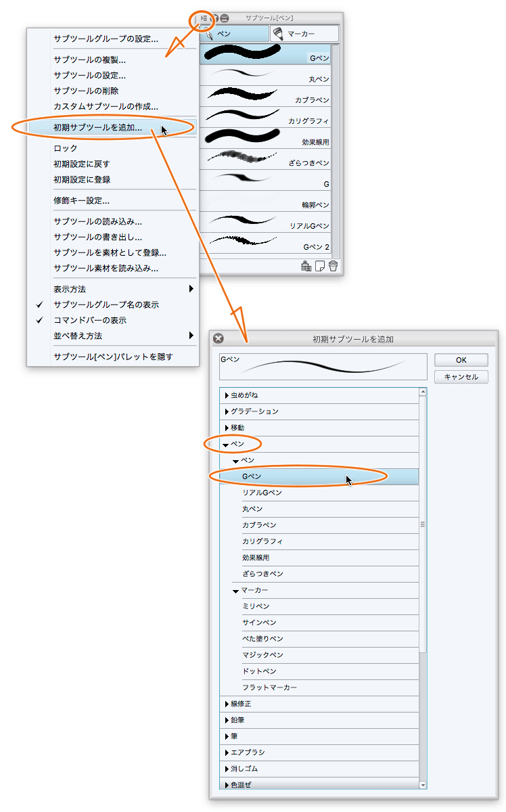Screen dimensions: 506x812
Task: Click the キャンセル button
Action: pos(461,377)
